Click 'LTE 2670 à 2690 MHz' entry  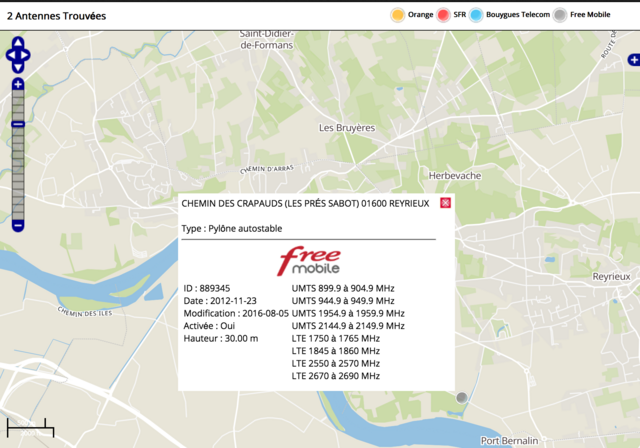336,376
